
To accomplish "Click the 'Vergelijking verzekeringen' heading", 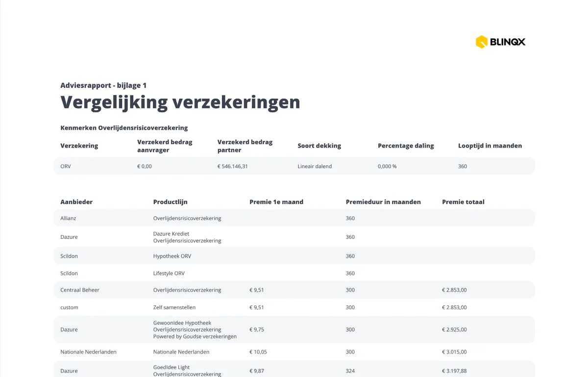I will click(180, 102).
